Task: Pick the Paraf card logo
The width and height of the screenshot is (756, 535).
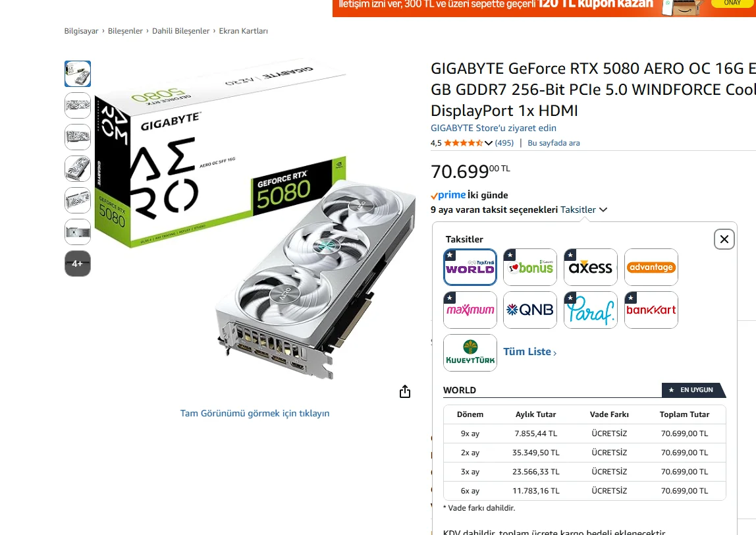Action: (x=590, y=310)
